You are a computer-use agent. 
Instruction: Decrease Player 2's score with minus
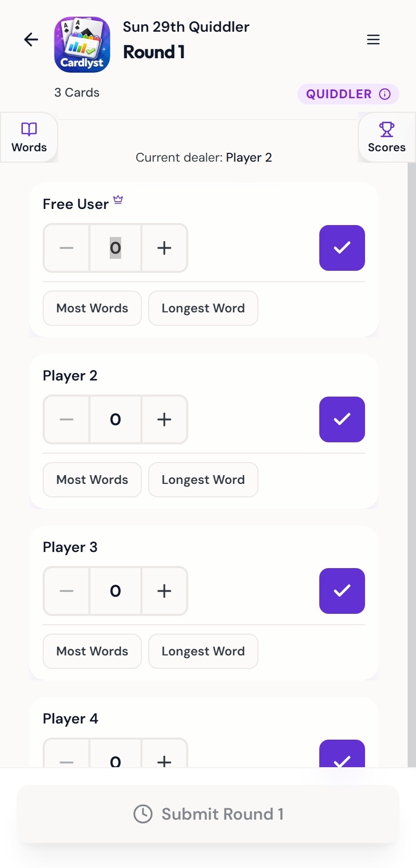(x=66, y=419)
